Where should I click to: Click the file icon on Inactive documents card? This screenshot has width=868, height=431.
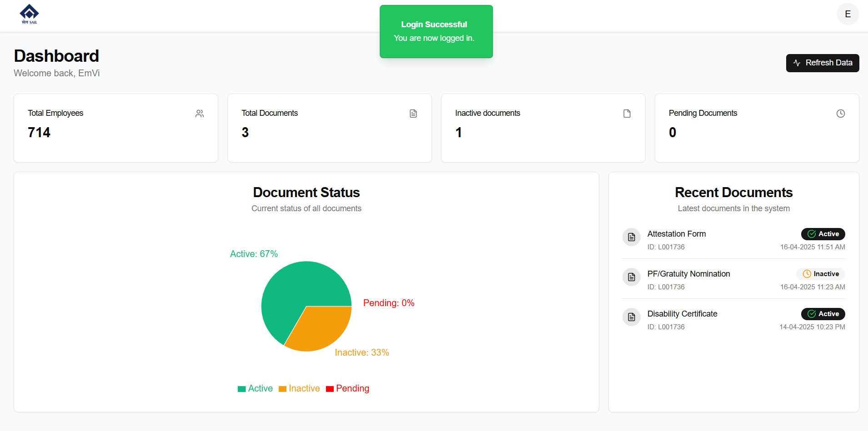tap(627, 114)
